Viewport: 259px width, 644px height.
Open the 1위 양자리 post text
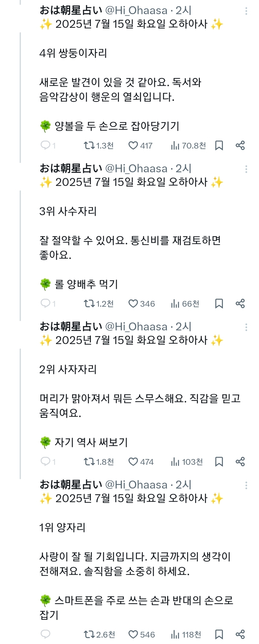coord(134,564)
